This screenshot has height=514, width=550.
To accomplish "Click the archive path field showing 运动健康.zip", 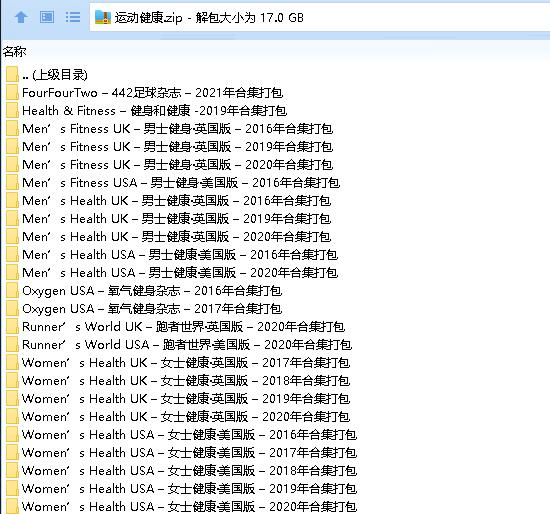I will tap(320, 17).
